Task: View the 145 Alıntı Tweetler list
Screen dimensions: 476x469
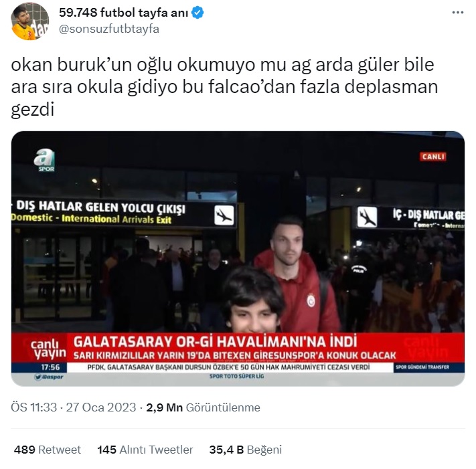Action: coord(145,450)
